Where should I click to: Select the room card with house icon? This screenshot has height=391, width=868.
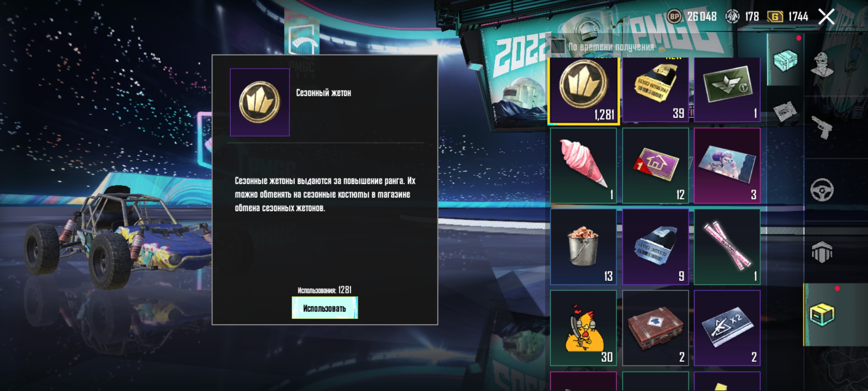655,165
